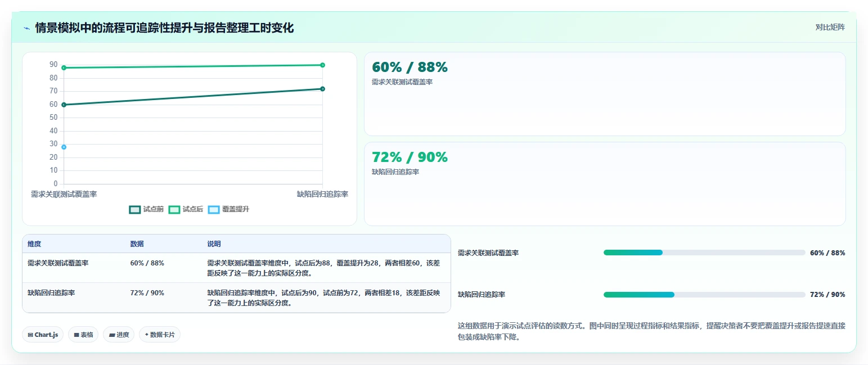The height and width of the screenshot is (365, 868).
Task: Select the 数据卡片 tag chip
Action: point(160,335)
